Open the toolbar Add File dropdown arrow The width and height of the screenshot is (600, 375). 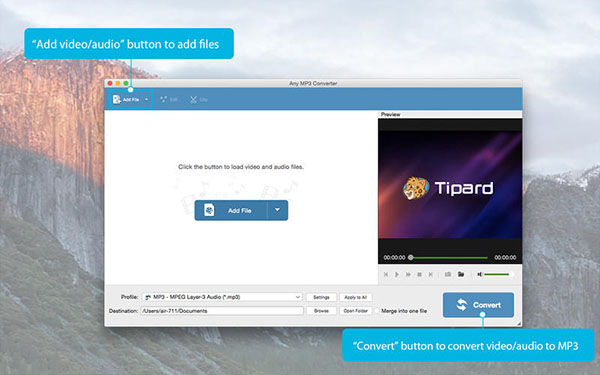[146, 99]
